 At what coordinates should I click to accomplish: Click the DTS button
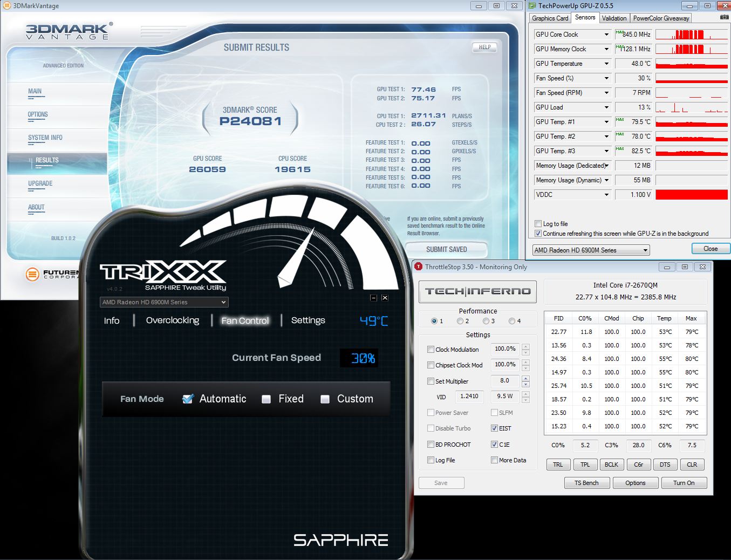[x=665, y=465]
